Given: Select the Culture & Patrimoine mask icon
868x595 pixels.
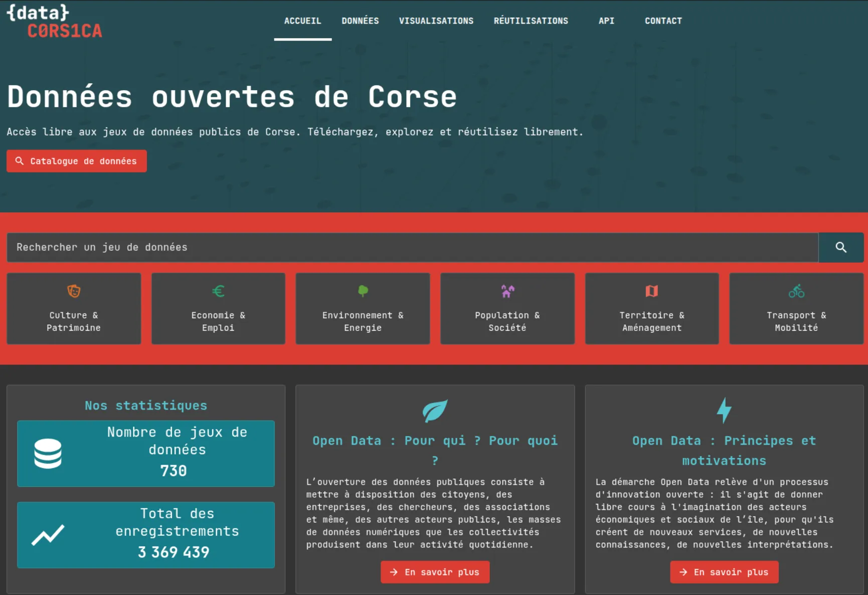Looking at the screenshot, I should tap(74, 291).
